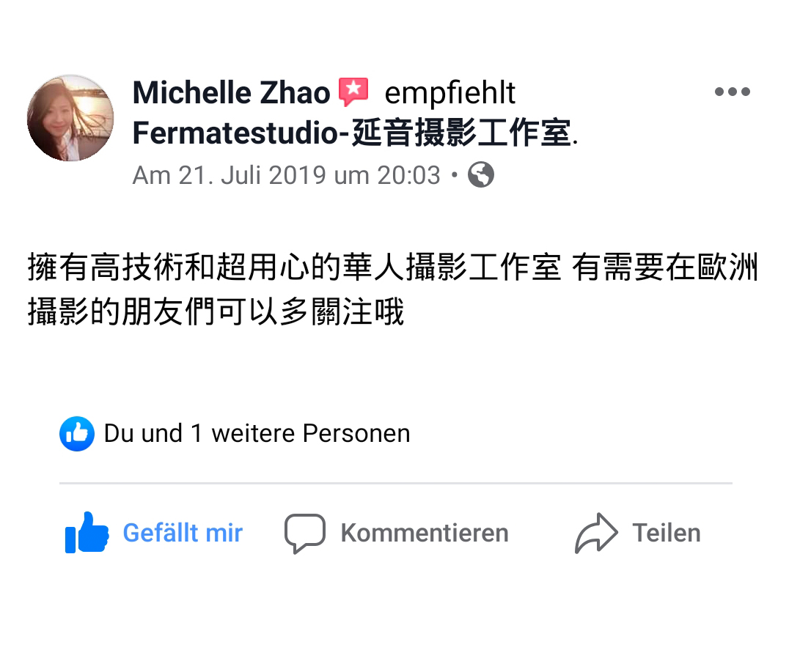Click the public globe privacy icon
The width and height of the screenshot is (789, 672).
[480, 174]
